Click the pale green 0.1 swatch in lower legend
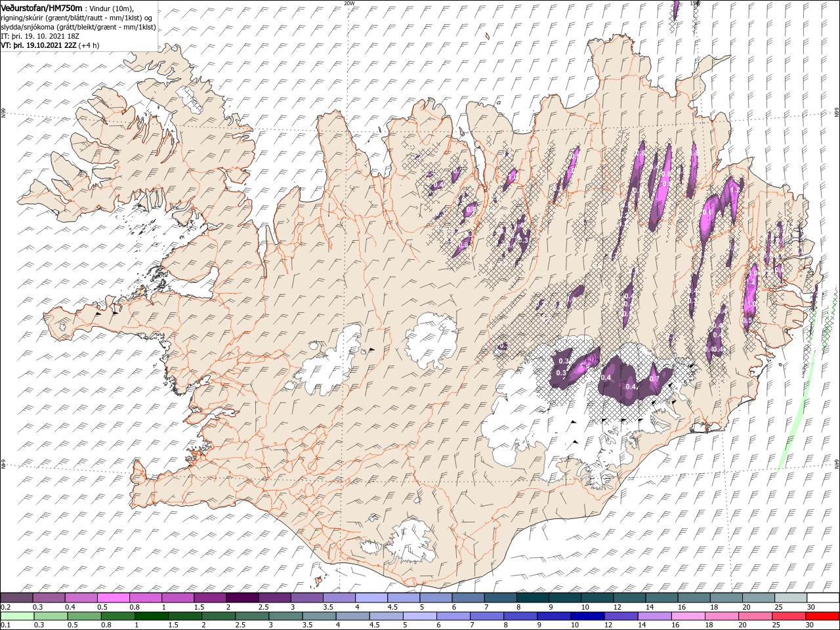The height and width of the screenshot is (630, 840). 16,617
